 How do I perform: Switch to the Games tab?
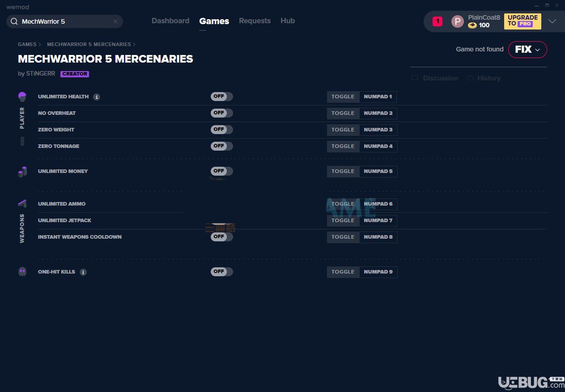(214, 21)
